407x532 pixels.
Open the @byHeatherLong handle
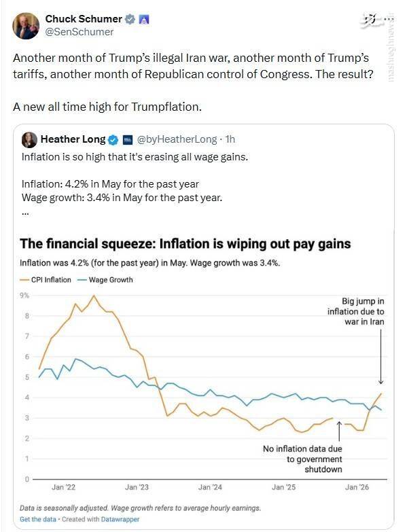click(x=177, y=139)
